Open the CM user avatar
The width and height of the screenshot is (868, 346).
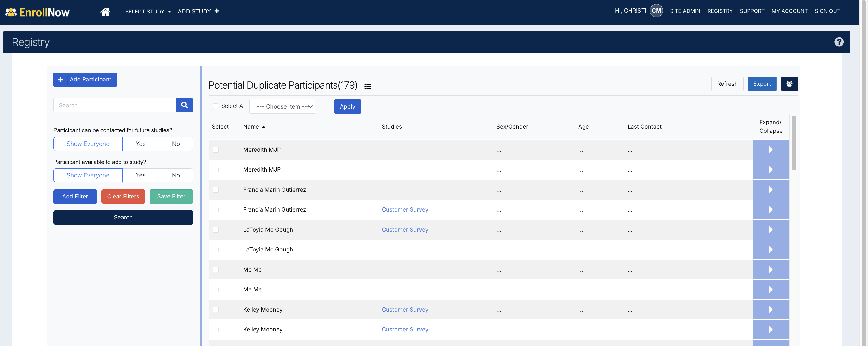pos(656,11)
